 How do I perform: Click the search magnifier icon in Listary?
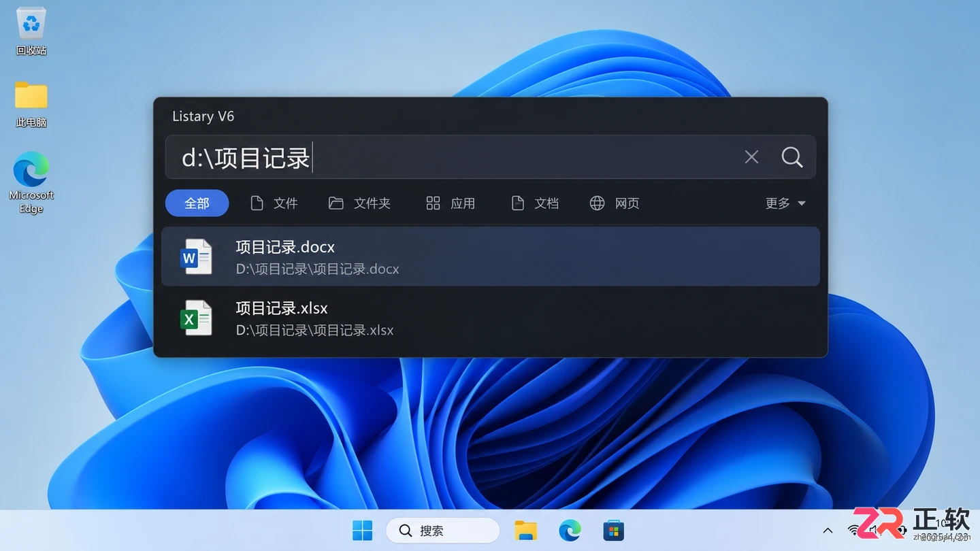(x=792, y=157)
